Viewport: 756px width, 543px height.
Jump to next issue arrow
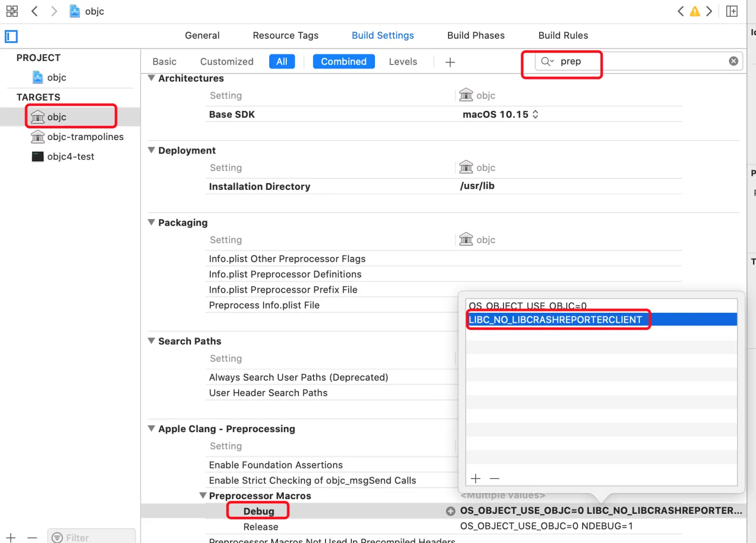click(x=709, y=11)
